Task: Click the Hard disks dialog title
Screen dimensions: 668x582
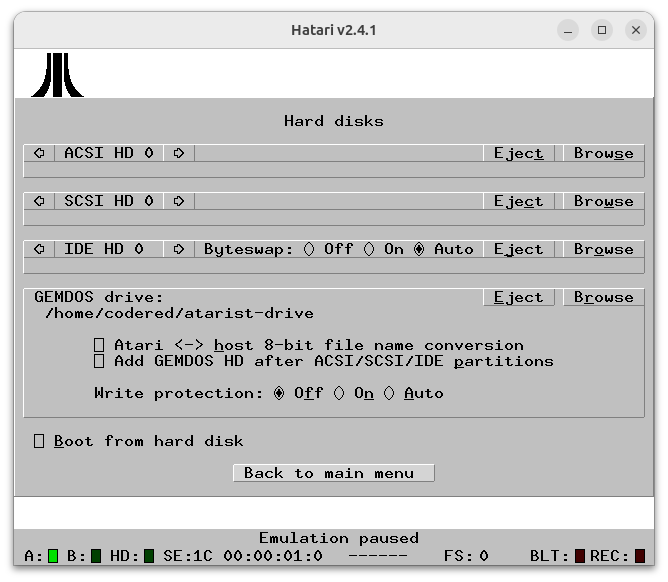Action: click(334, 121)
